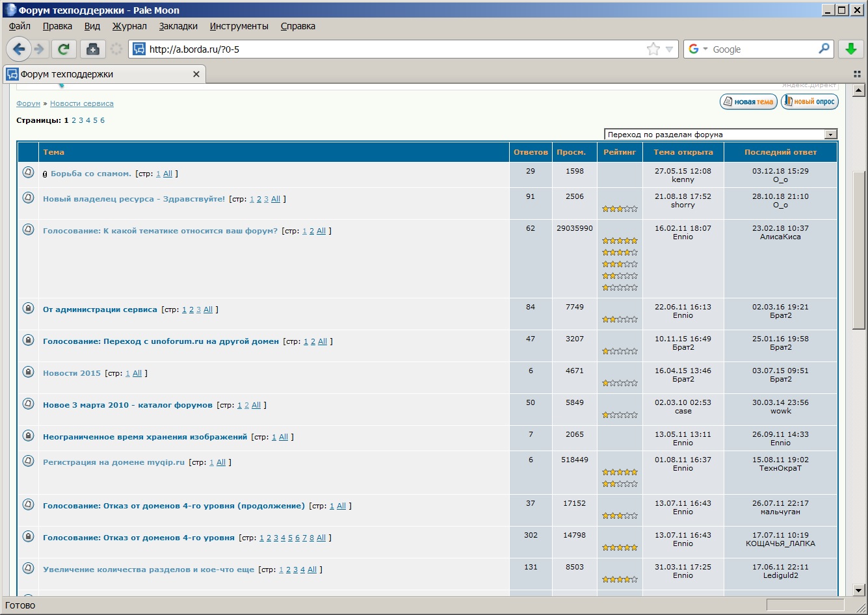Click the новая тема button
The height and width of the screenshot is (615, 868).
pos(748,102)
